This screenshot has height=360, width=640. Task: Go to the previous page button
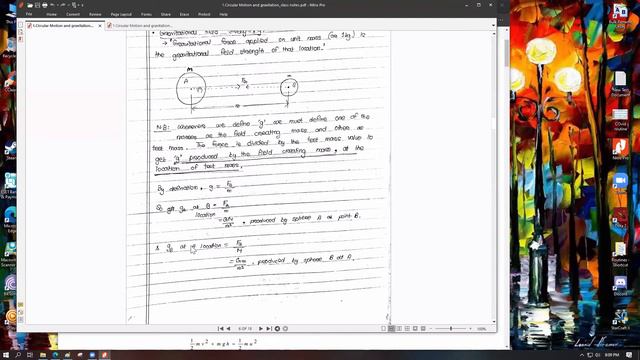click(x=228, y=329)
